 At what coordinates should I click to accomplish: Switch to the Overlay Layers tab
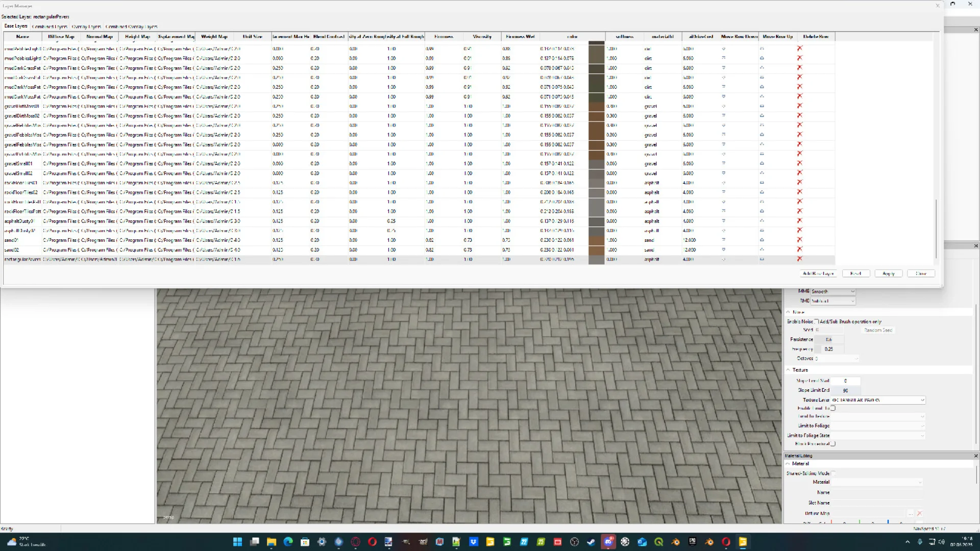click(x=86, y=27)
